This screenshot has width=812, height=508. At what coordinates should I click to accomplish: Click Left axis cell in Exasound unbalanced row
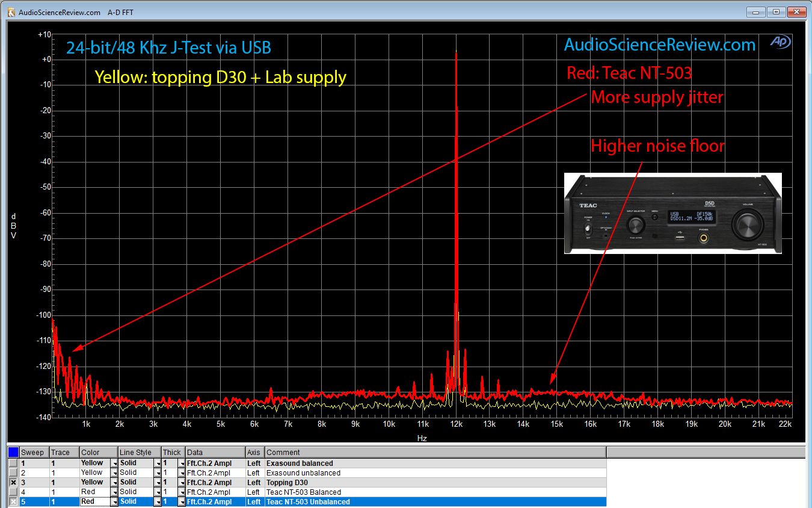point(255,473)
